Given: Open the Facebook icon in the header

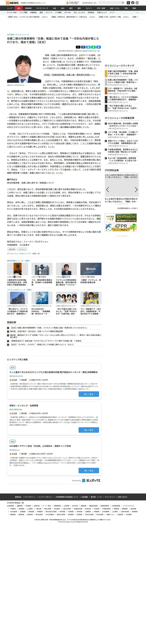Looking at the screenshot, I should pyautogui.click(x=133, y=3).
